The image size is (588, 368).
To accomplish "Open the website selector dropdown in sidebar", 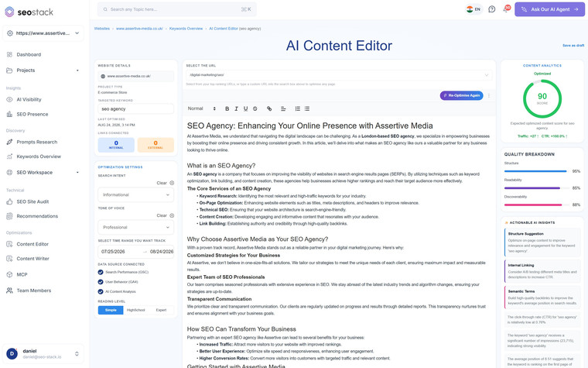I will pos(43,33).
